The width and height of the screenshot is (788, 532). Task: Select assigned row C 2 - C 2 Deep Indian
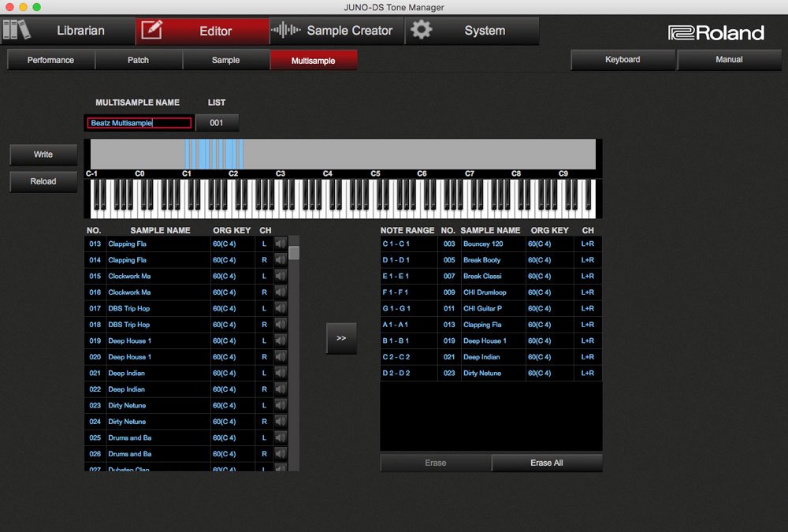click(491, 356)
